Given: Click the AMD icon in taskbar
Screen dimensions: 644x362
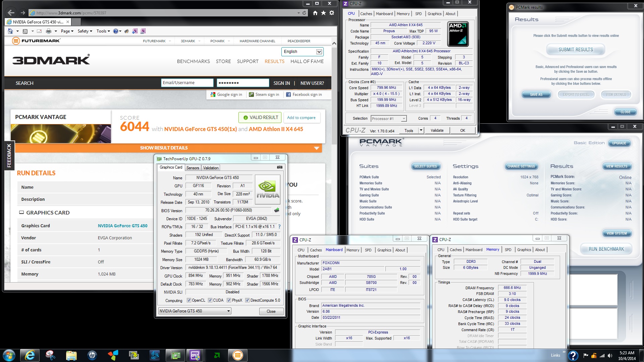Looking at the screenshot, I should 217,355.
